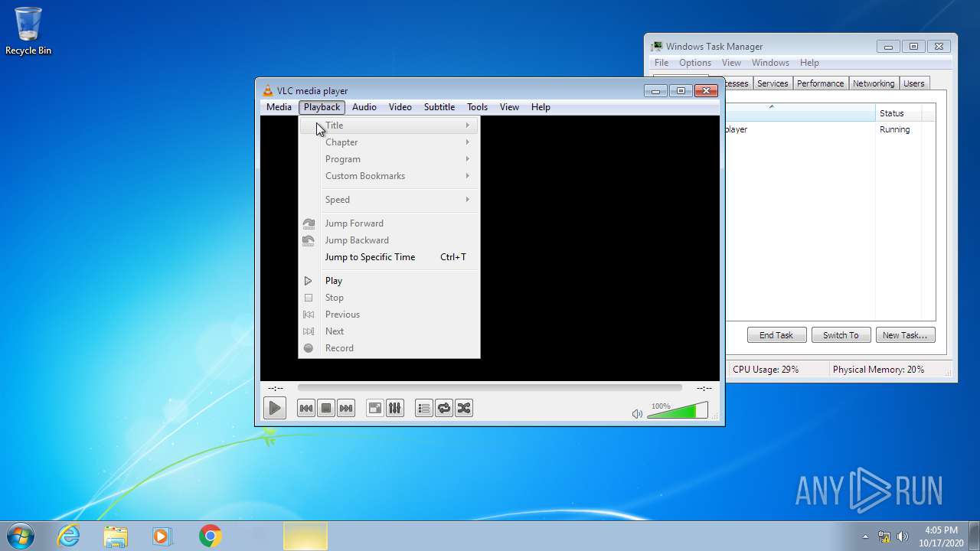The height and width of the screenshot is (551, 980).
Task: Click the elapsed time label in VLC
Action: coord(275,389)
